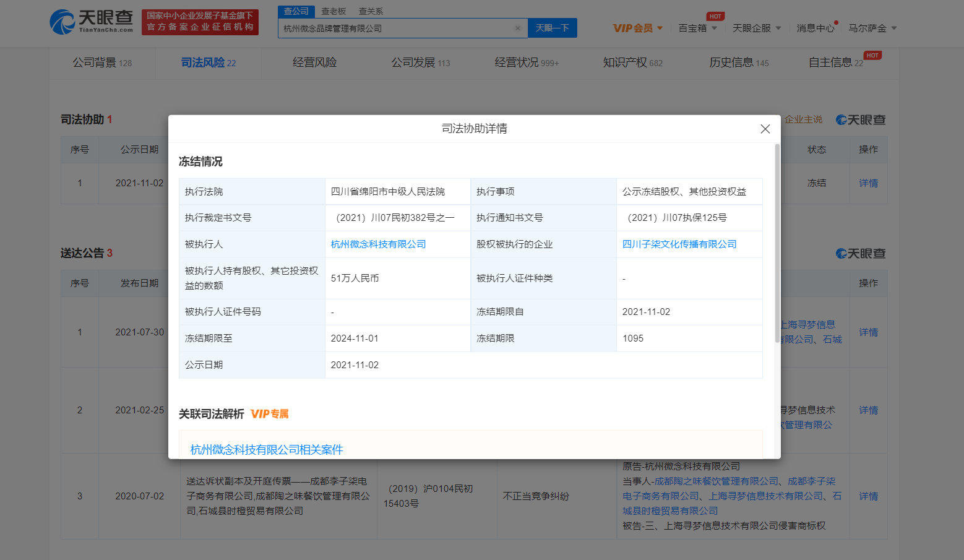Click the dialog's vertical scrollbar
The height and width of the screenshot is (560, 964).
tap(777, 243)
